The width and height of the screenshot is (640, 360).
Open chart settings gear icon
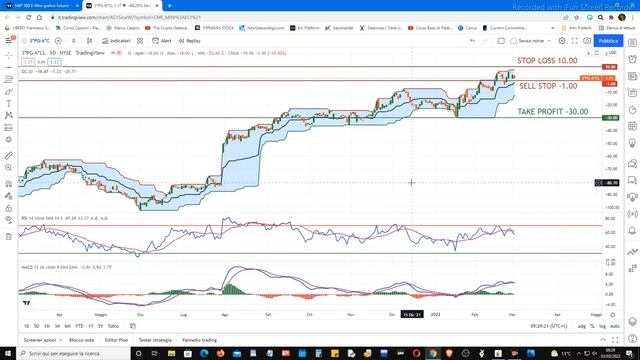point(562,41)
